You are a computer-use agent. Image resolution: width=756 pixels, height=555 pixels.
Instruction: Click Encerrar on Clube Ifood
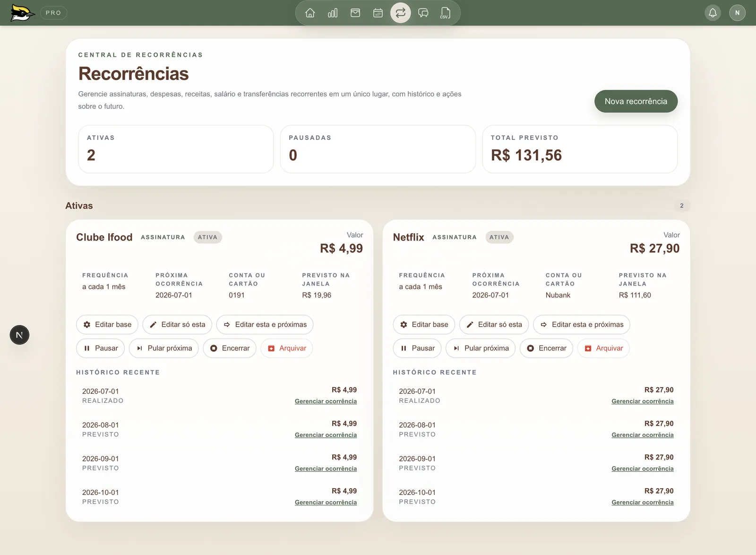[230, 348]
